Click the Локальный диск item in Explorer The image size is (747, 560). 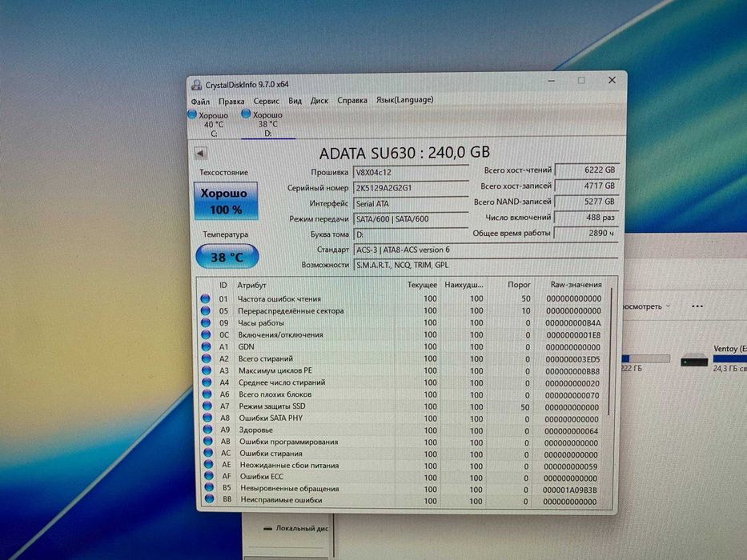pos(296,529)
